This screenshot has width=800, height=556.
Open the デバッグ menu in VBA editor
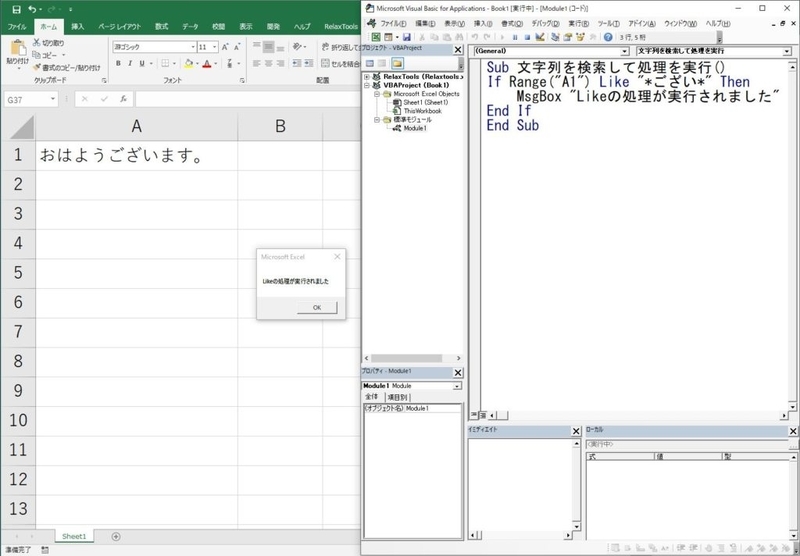(545, 23)
